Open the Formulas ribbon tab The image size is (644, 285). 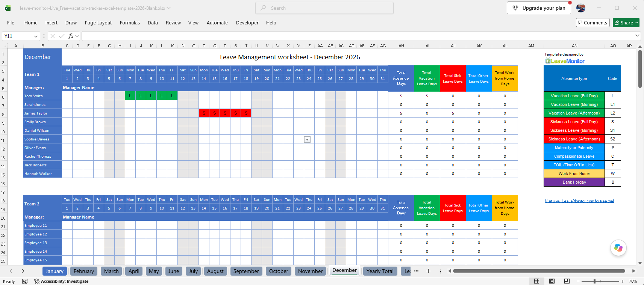coord(130,23)
